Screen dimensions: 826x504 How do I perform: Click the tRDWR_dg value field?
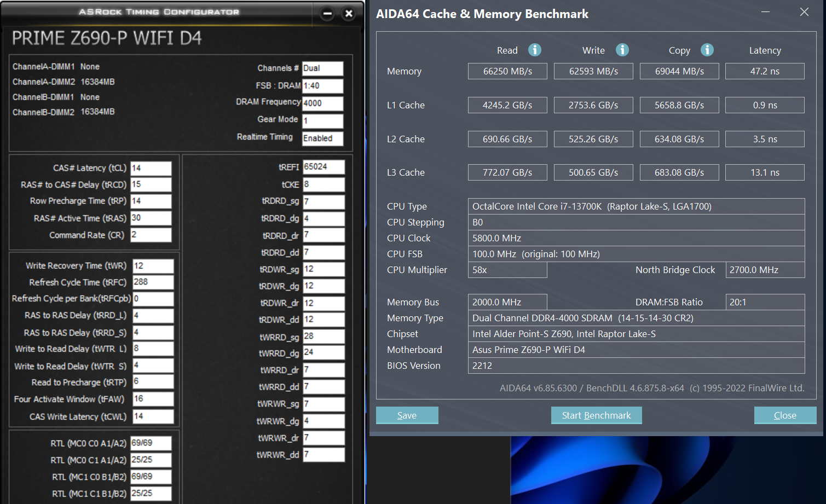324,286
